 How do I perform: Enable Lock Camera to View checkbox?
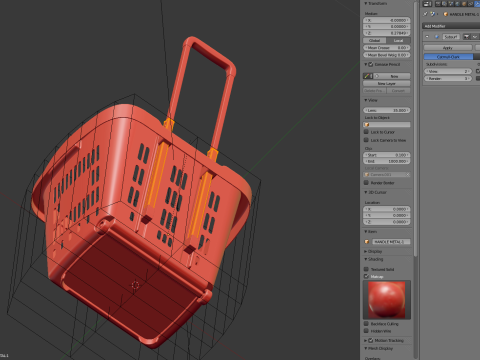(x=366, y=140)
